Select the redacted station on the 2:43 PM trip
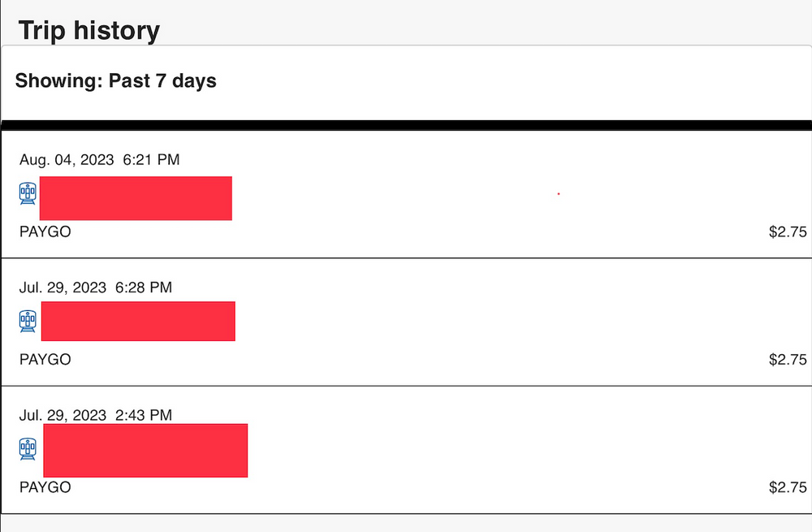The width and height of the screenshot is (812, 532). click(x=145, y=449)
